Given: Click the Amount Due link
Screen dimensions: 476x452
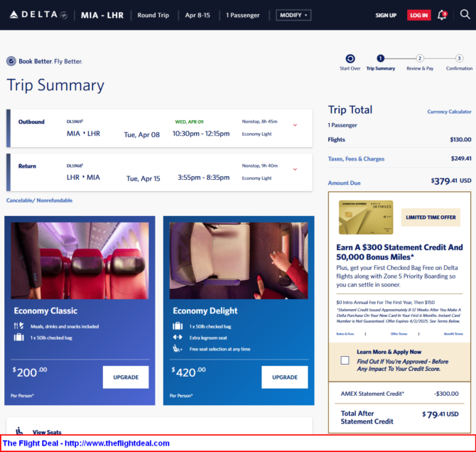Looking at the screenshot, I should click(345, 183).
